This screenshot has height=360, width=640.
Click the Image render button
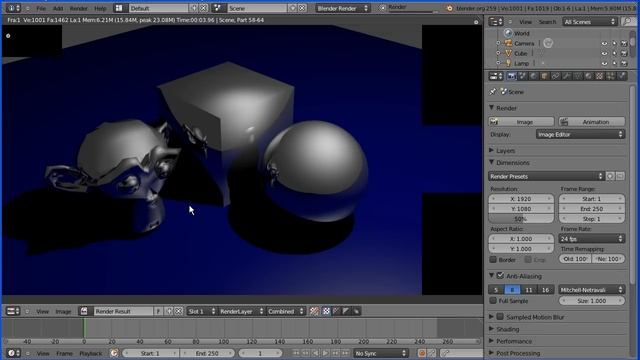coord(521,122)
